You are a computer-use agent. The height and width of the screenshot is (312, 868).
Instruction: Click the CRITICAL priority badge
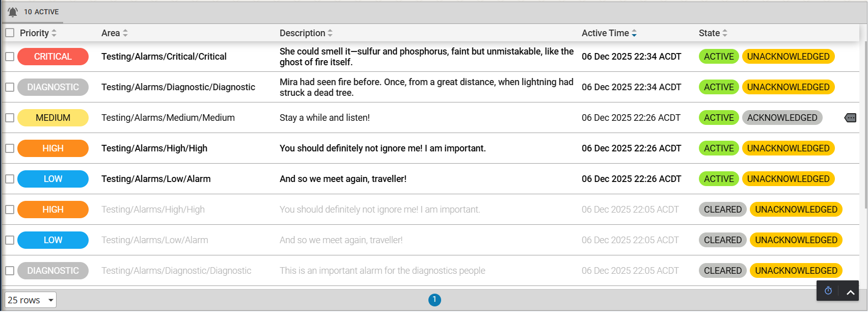(x=53, y=57)
